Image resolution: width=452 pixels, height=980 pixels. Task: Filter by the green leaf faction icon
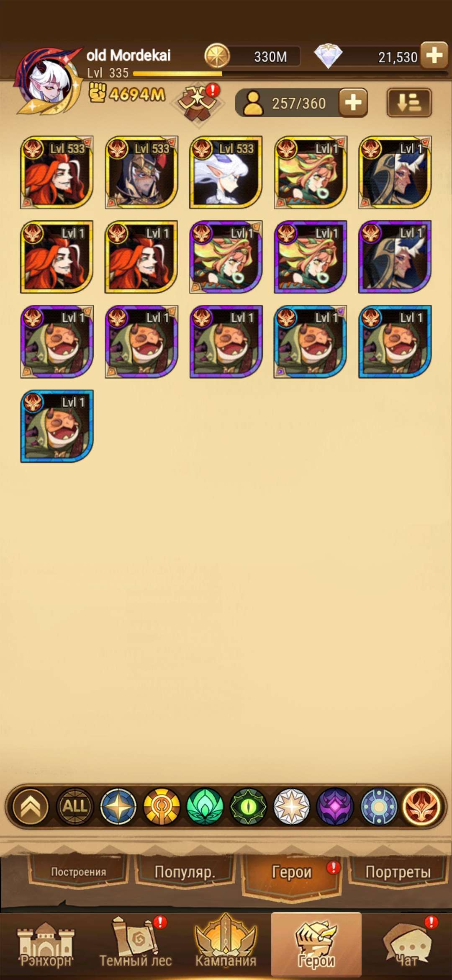pos(205,806)
